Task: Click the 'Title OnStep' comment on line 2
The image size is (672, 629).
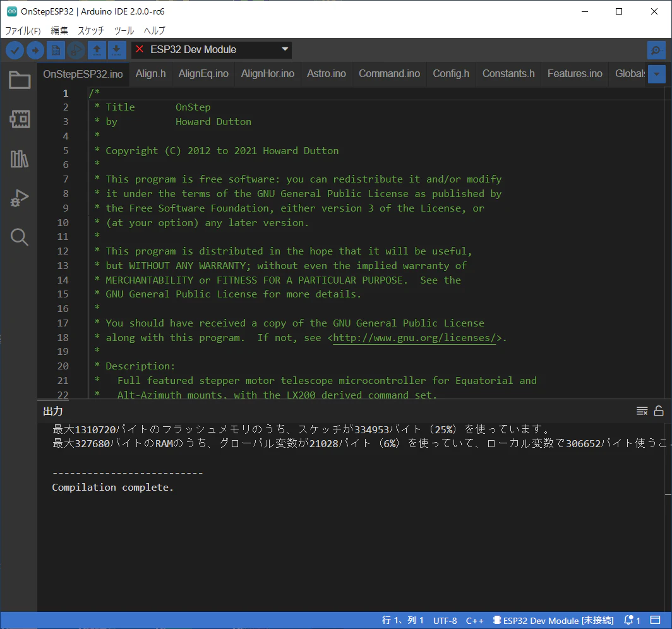Action: click(153, 107)
